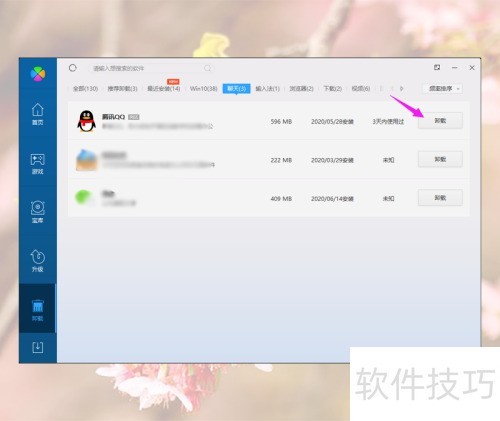Select the 聊天(3) tab

pos(236,88)
